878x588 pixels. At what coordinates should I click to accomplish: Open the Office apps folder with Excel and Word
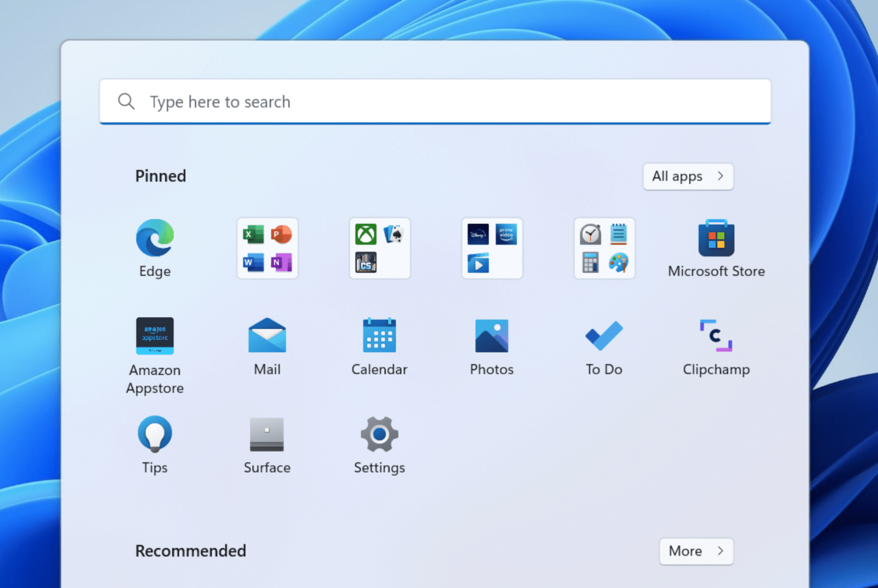pos(267,248)
